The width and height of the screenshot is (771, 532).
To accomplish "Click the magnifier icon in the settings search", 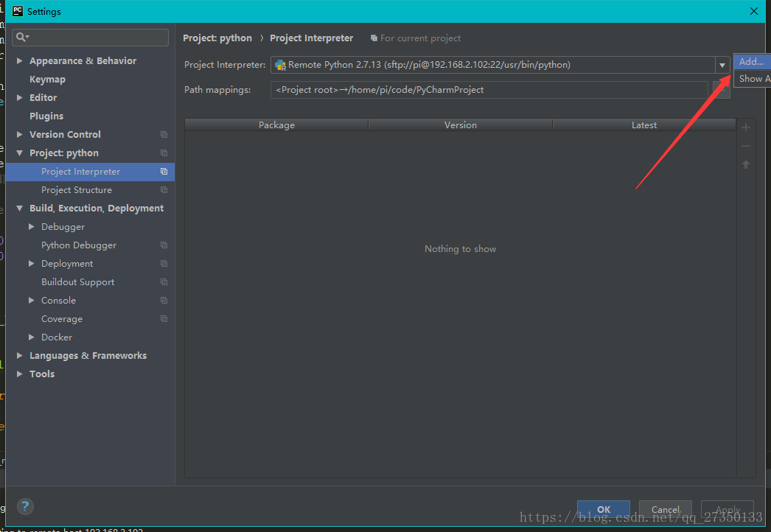I will click(22, 37).
